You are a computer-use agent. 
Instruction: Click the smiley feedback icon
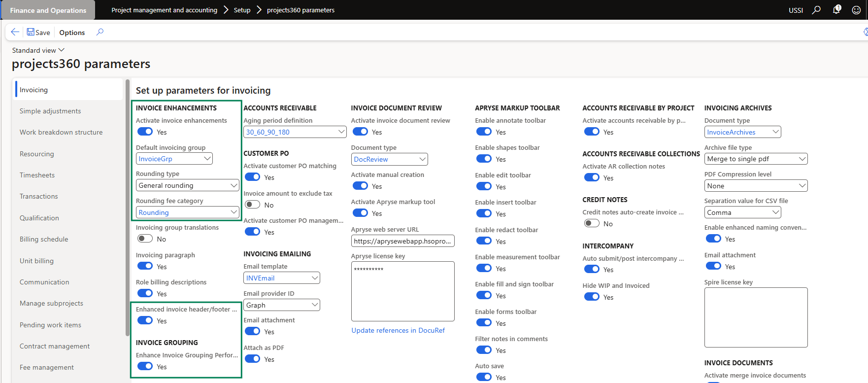856,10
